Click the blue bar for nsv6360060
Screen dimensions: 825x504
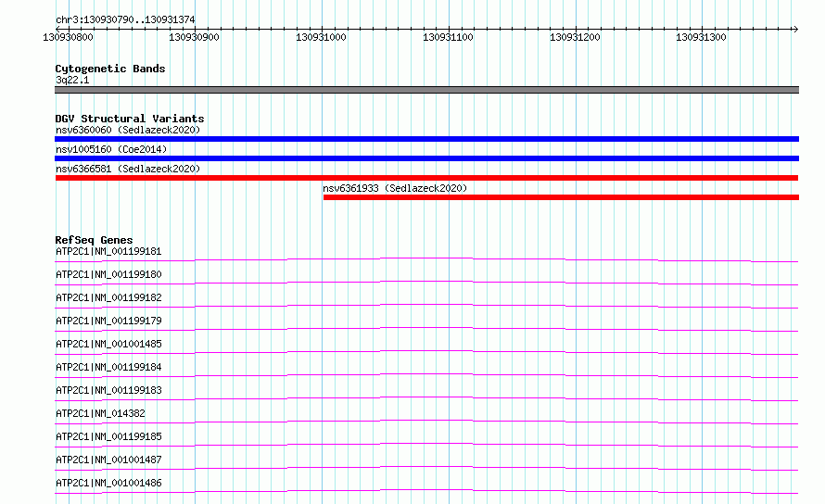point(426,139)
